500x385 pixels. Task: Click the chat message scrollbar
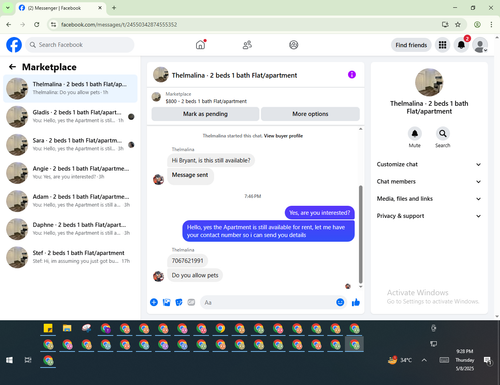click(360, 234)
